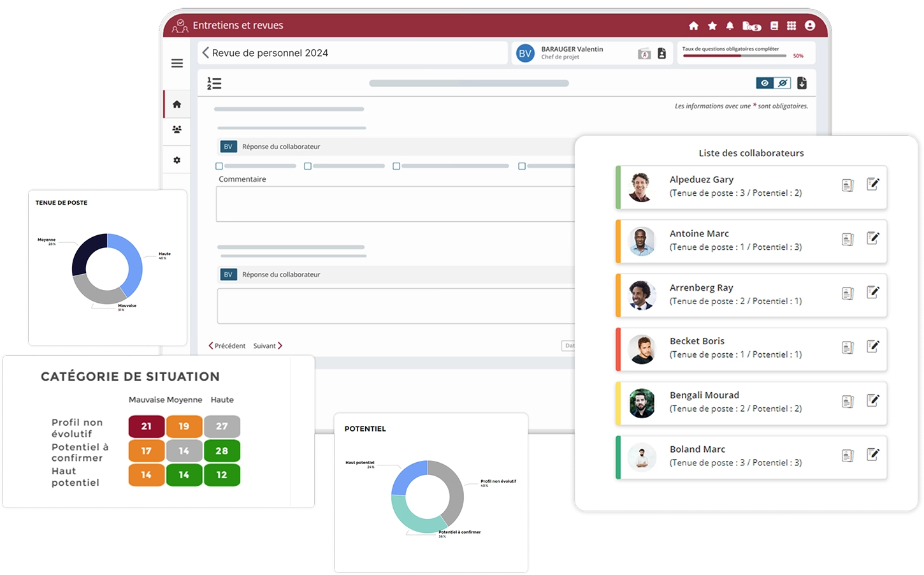This screenshot has width=924, height=575.
Task: Edit Alpeduez Gary's review with pencil icon
Action: (x=873, y=184)
